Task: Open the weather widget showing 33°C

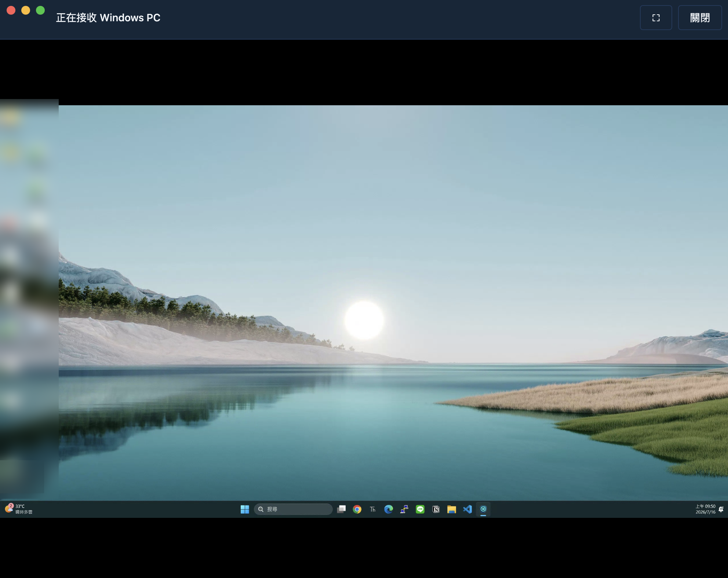Action: pos(19,509)
